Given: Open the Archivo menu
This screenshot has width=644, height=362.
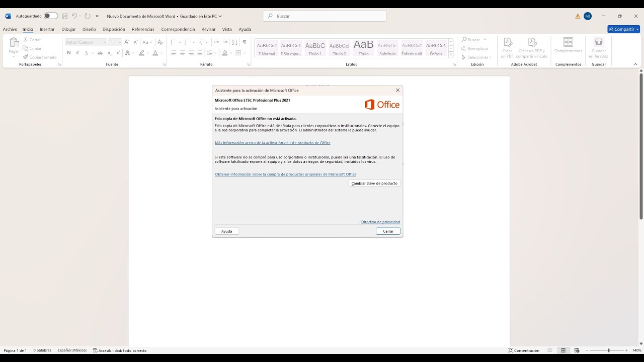Looking at the screenshot, I should point(10,29).
